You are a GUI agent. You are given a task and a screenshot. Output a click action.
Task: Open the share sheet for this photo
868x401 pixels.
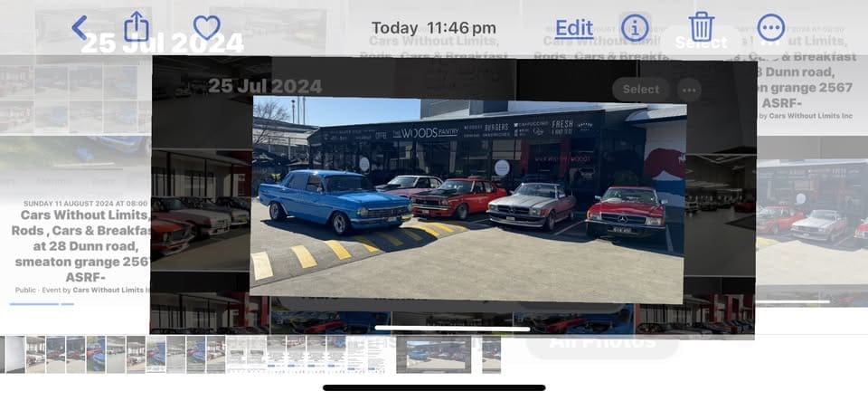137,26
